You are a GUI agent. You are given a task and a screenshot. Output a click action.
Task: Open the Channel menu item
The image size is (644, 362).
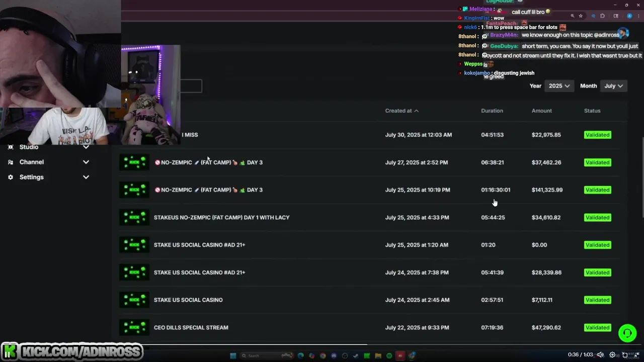click(32, 162)
